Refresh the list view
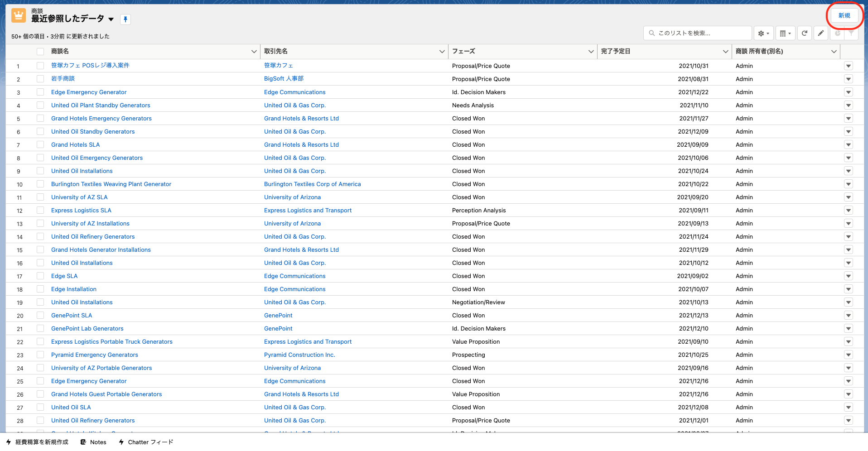This screenshot has height=451, width=868. [805, 33]
